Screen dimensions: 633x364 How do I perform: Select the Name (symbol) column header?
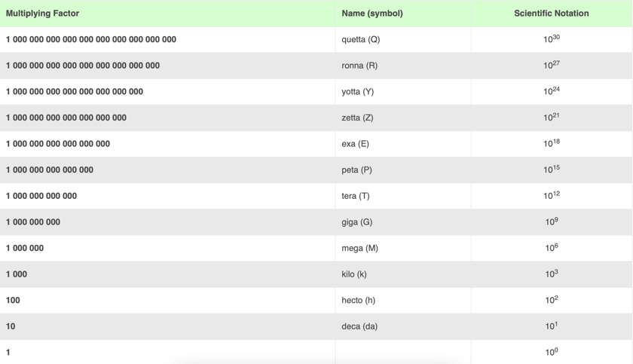[x=372, y=14]
